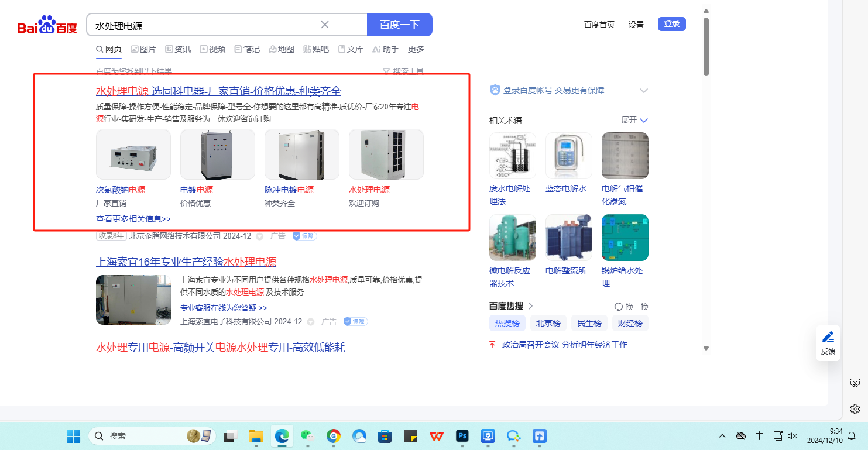868x450 pixels.
Task: Click the 登录 button
Action: point(672,24)
